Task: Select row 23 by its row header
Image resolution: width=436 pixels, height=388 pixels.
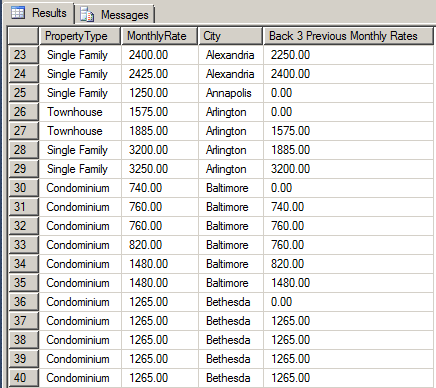Action: point(23,55)
